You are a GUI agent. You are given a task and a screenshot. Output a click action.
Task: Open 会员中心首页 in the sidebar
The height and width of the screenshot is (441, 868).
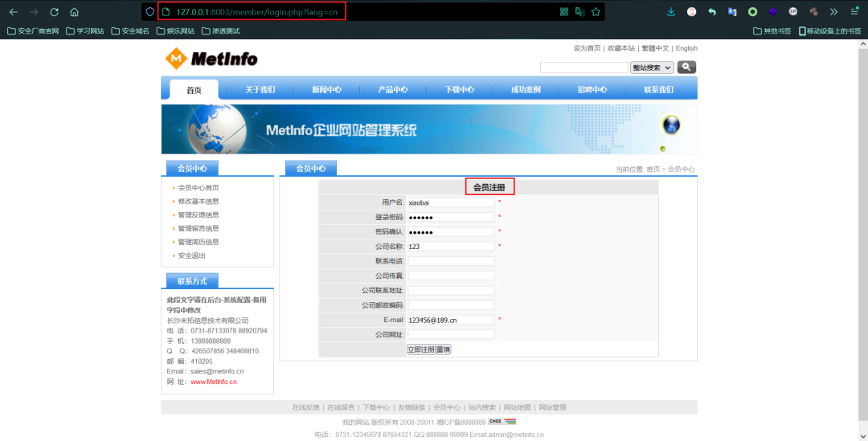199,188
